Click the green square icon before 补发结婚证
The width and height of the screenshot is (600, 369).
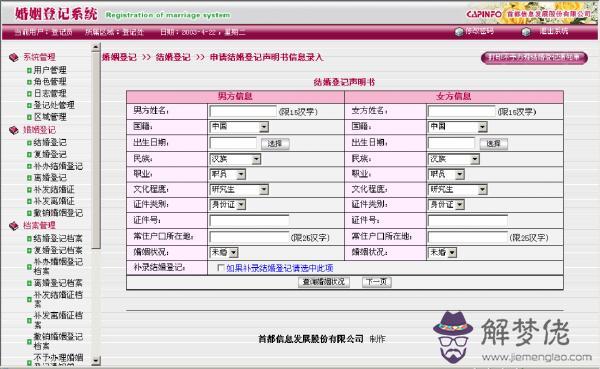pyautogui.click(x=29, y=189)
